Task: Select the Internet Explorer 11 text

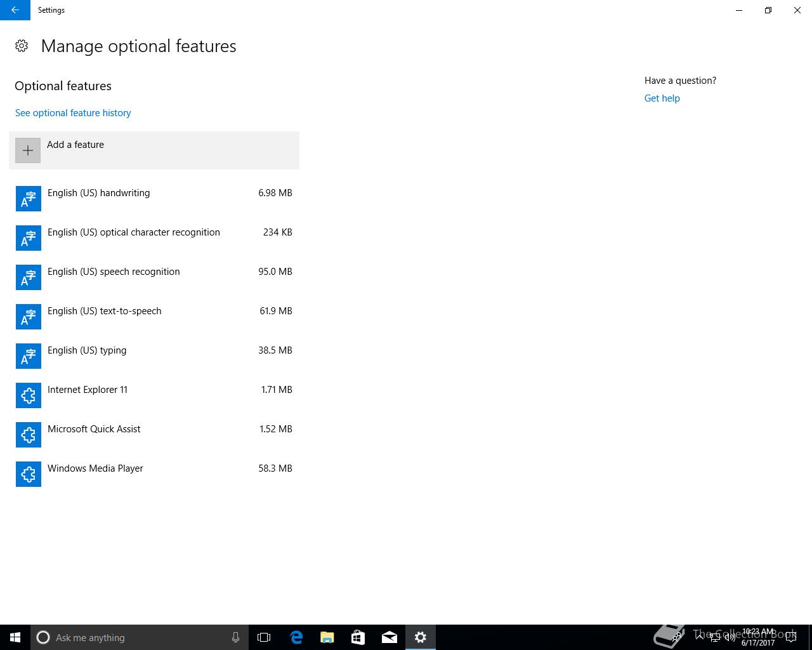Action: pyautogui.click(x=88, y=390)
